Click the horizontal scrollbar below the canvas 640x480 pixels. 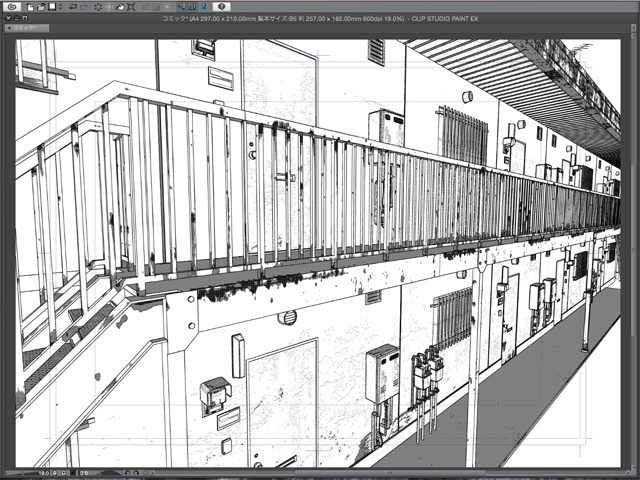coord(388,473)
